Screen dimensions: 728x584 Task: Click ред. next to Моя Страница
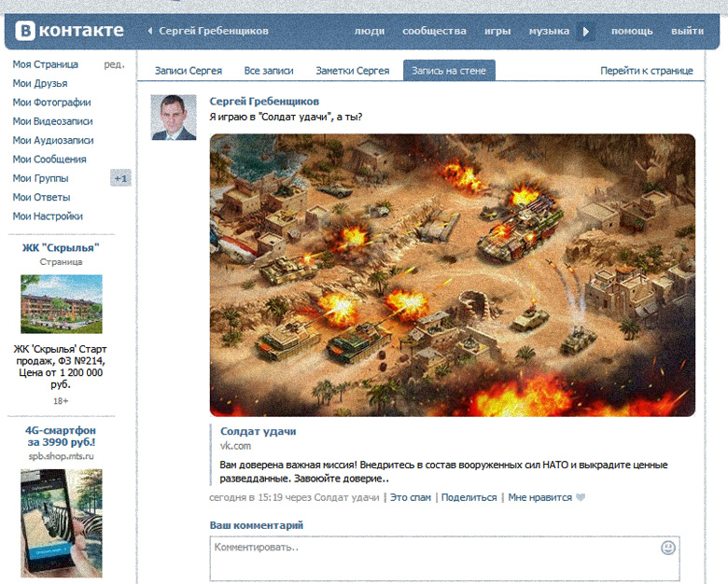[114, 64]
